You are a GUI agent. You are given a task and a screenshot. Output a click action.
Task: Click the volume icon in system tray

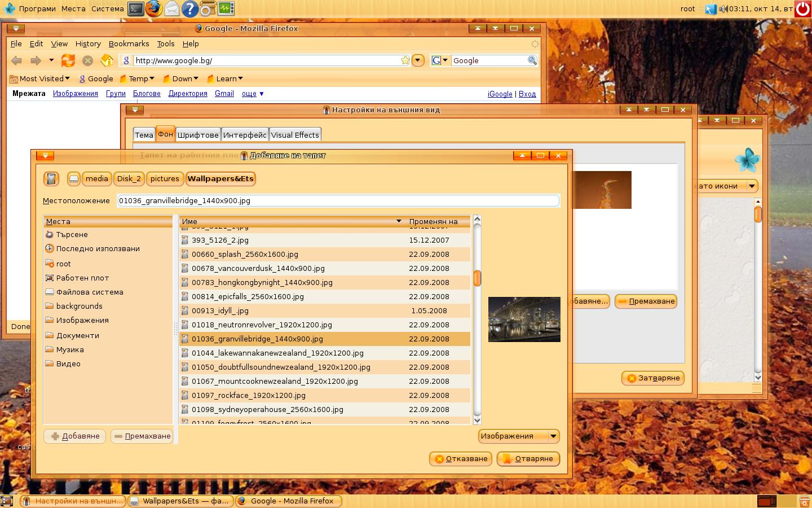pyautogui.click(x=723, y=8)
